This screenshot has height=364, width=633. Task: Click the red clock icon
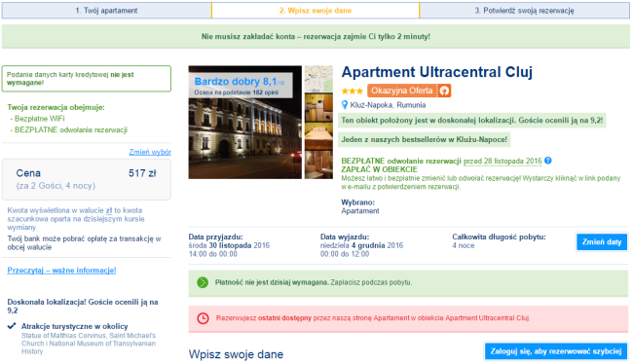[x=203, y=318]
